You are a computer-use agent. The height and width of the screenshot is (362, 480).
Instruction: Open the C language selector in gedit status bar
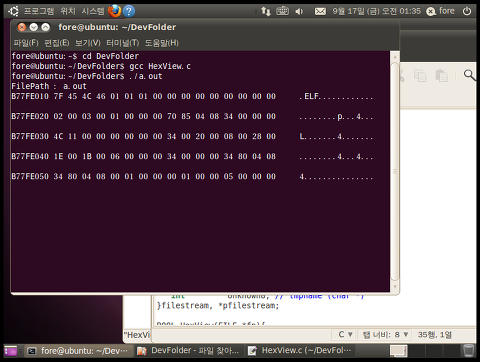[345, 334]
